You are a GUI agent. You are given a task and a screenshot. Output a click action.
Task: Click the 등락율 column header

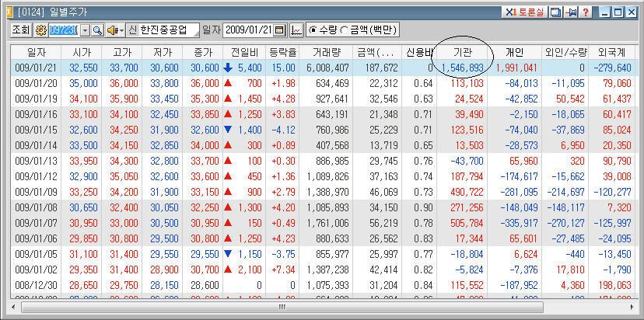pyautogui.click(x=282, y=52)
